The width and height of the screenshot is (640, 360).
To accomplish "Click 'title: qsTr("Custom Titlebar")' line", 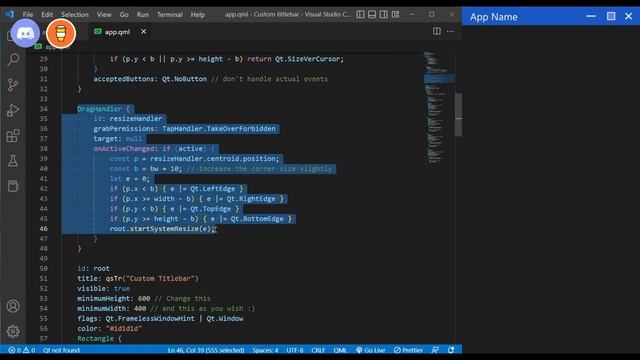I will point(138,278).
